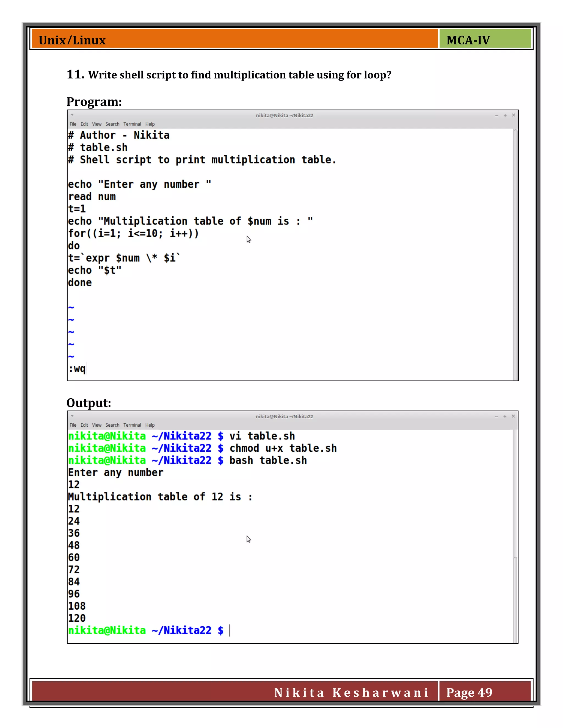This screenshot has height=728, width=563.
Task: Open Help menu in Output terminal
Action: coord(150,425)
